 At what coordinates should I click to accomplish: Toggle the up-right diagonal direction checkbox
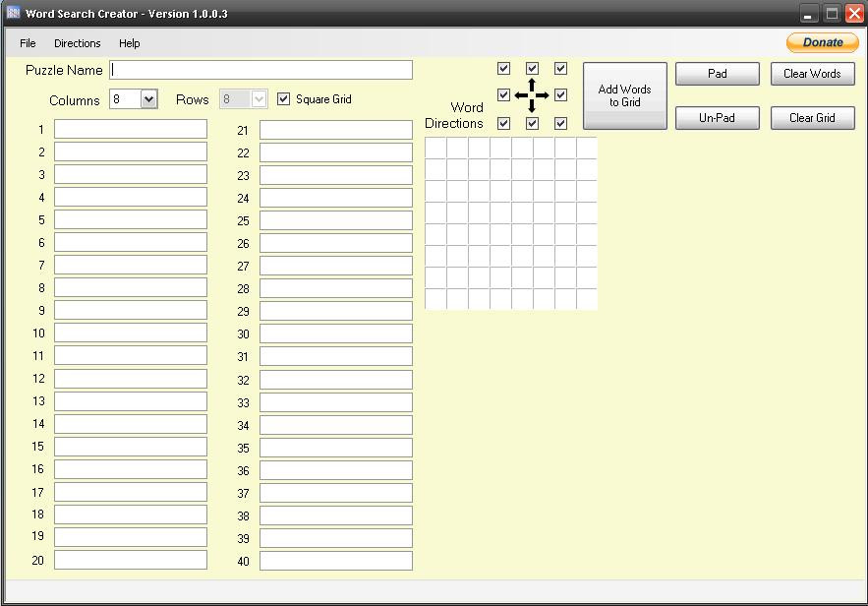560,68
